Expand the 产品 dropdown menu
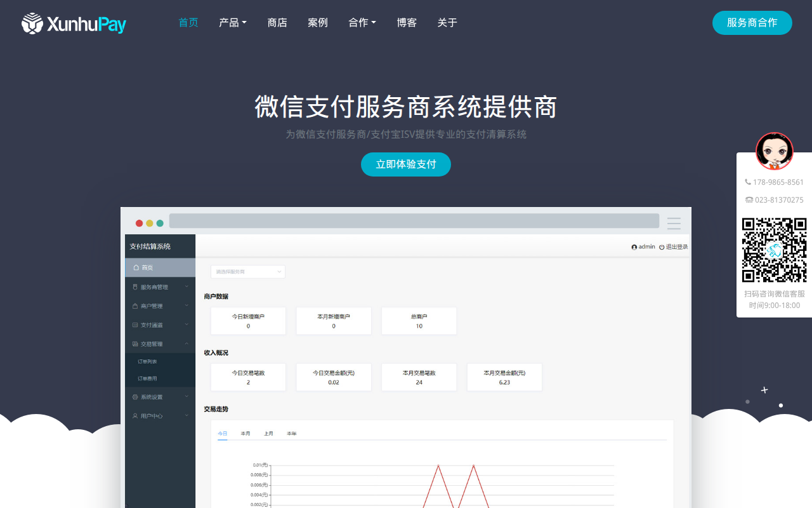 tap(233, 22)
